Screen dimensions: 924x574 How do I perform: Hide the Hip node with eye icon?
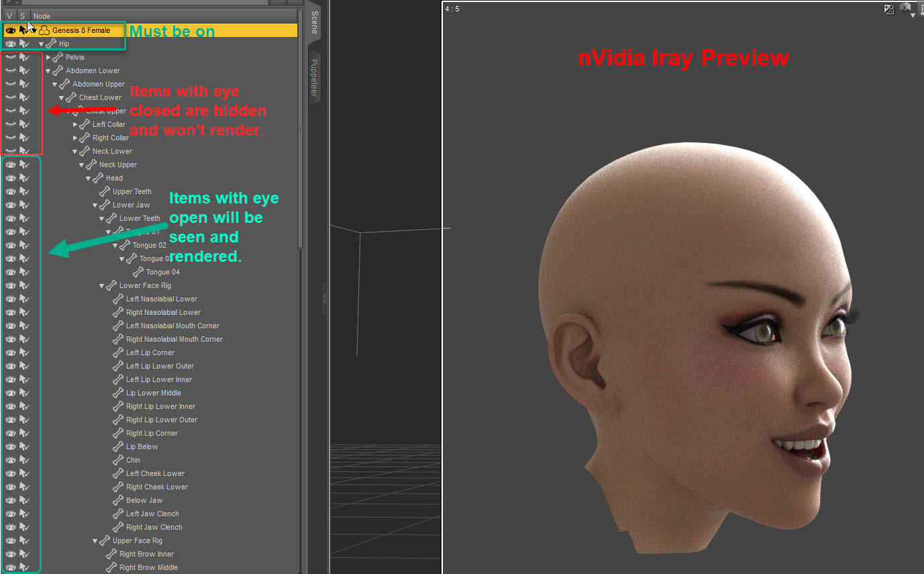pyautogui.click(x=10, y=44)
